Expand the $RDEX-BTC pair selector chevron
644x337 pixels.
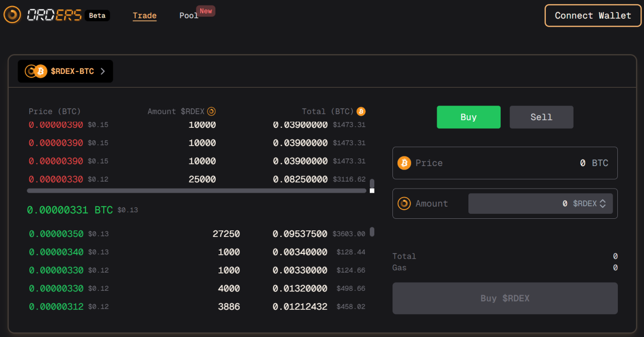pyautogui.click(x=103, y=71)
